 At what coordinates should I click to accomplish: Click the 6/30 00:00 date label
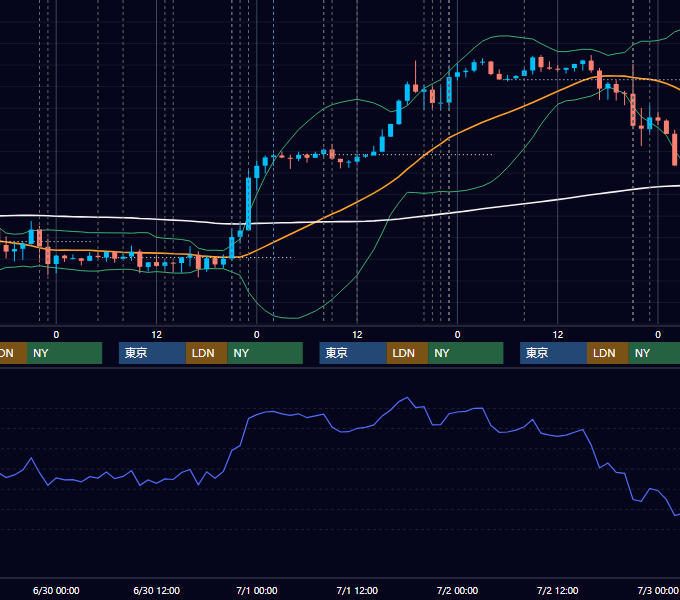56,590
